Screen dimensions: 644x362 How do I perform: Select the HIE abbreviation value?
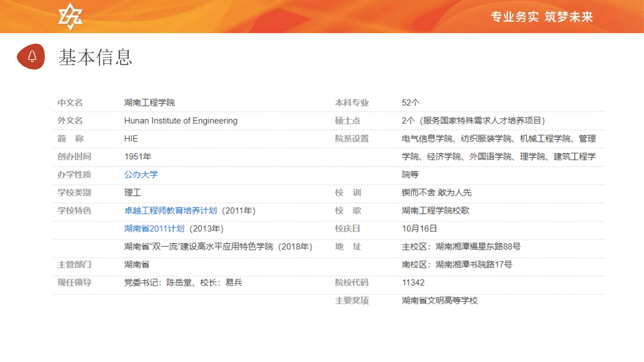point(131,139)
